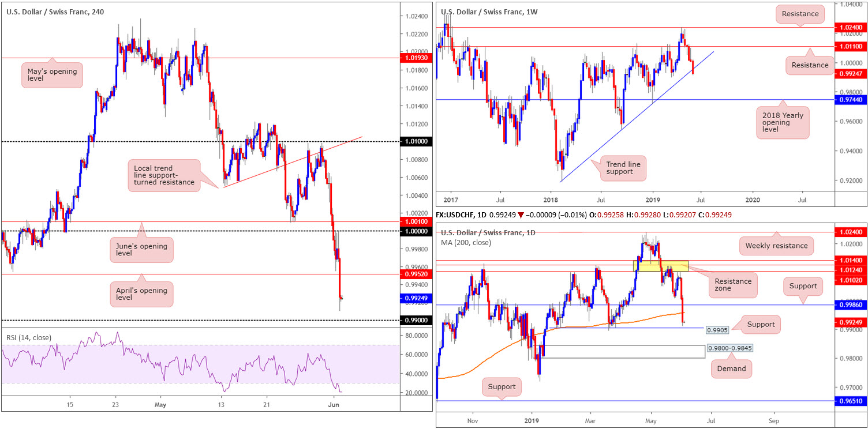The image size is (868, 429).
Task: Select the red 1.01240 price tag
Action: [x=851, y=270]
